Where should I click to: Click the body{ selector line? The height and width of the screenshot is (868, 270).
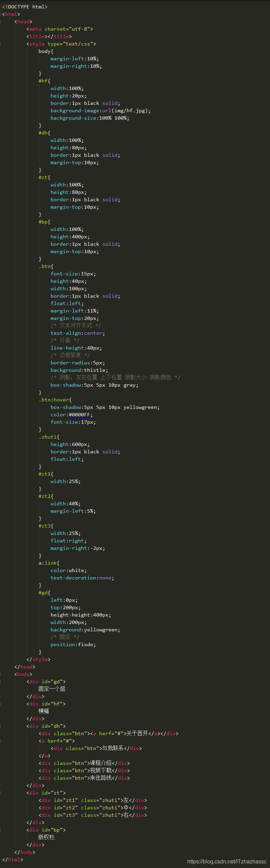tap(46, 51)
